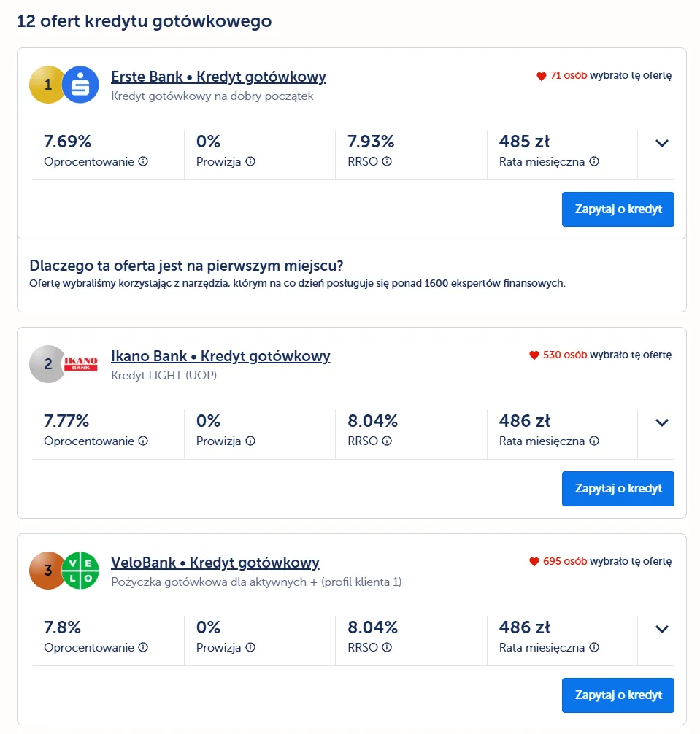Click the VeloBank RRSO info icon

point(387,647)
